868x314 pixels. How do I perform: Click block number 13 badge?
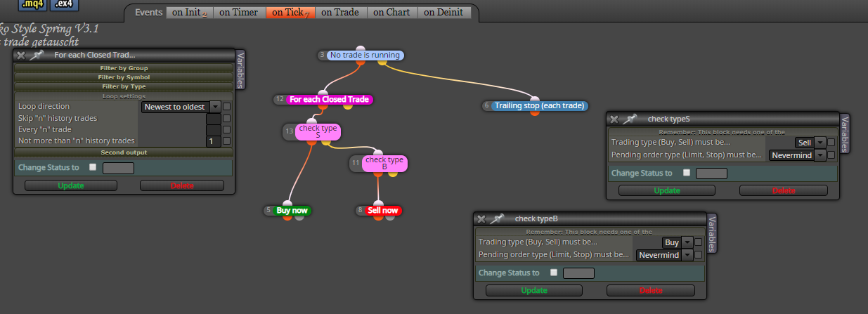point(290,131)
